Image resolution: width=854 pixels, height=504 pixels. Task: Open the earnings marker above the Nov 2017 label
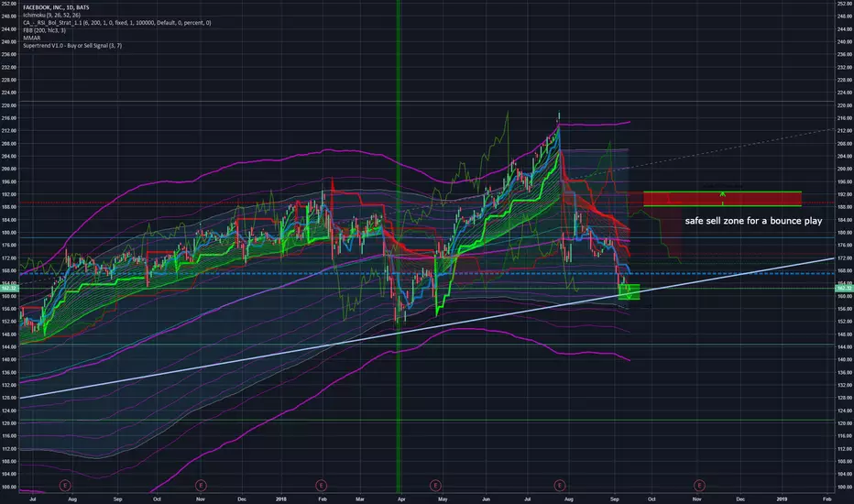point(201,485)
